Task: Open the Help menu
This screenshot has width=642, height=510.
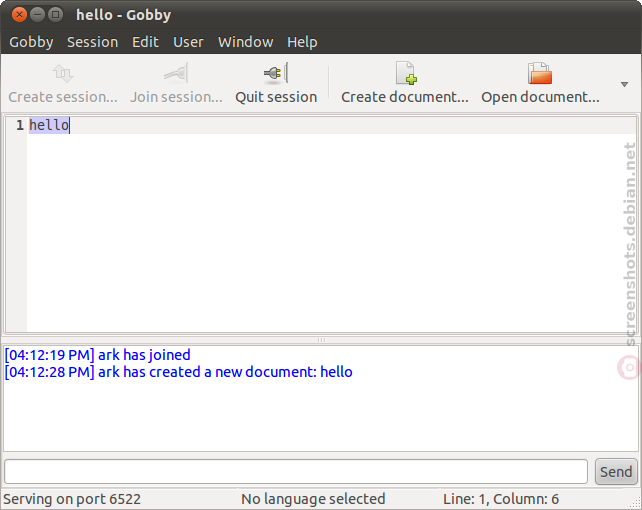Action: pos(302,42)
